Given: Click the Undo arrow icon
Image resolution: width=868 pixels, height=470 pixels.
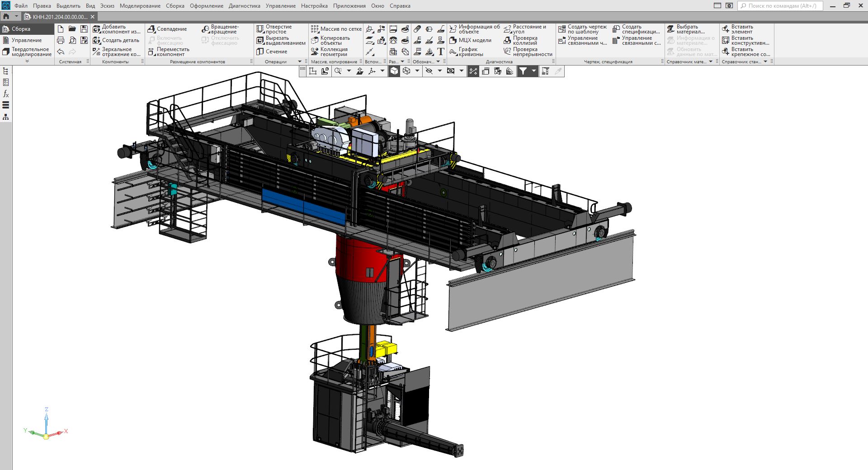Looking at the screenshot, I should coord(61,52).
